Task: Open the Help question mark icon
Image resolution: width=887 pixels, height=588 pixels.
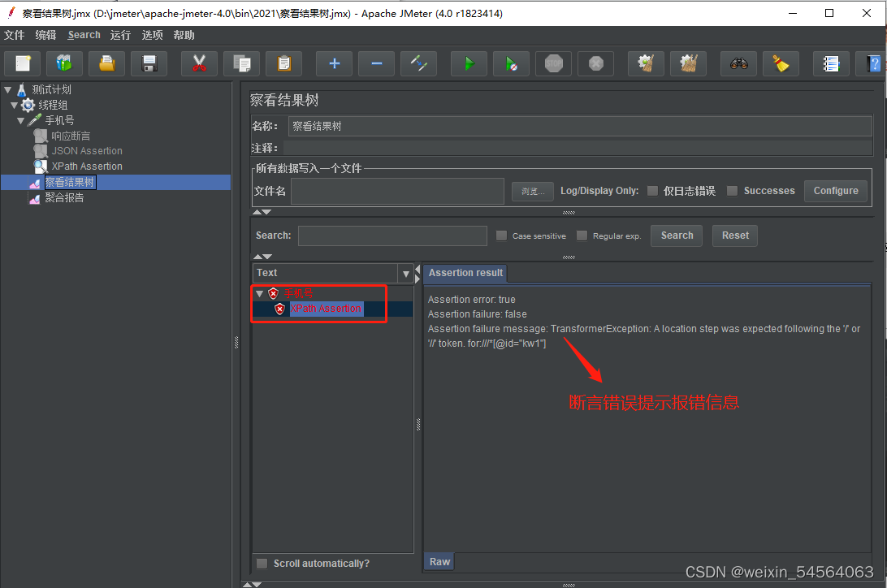Action: pos(873,63)
